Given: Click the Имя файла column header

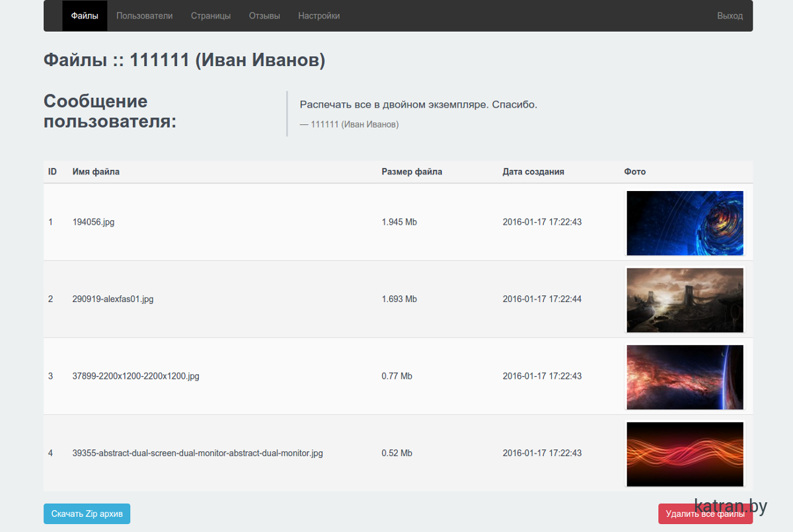Looking at the screenshot, I should tap(96, 172).
